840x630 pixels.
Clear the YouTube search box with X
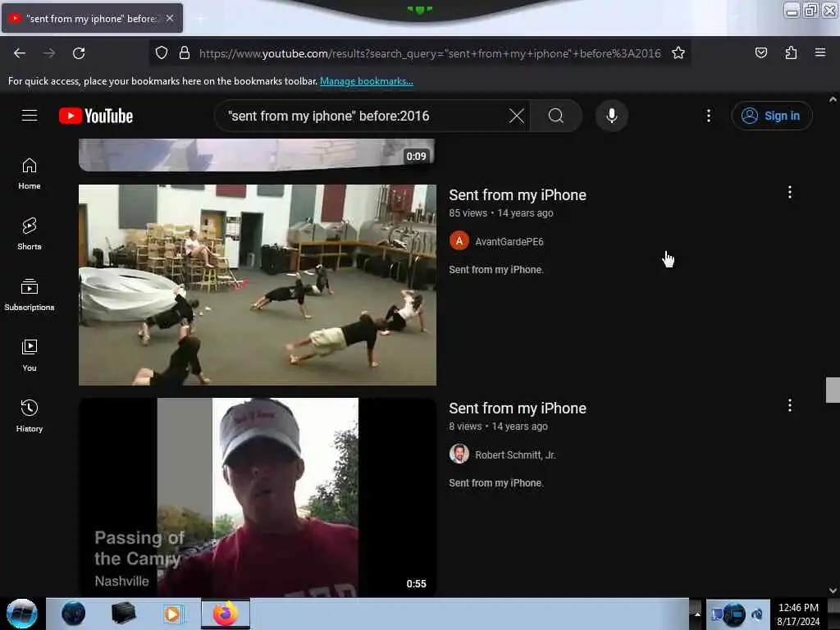tap(517, 116)
